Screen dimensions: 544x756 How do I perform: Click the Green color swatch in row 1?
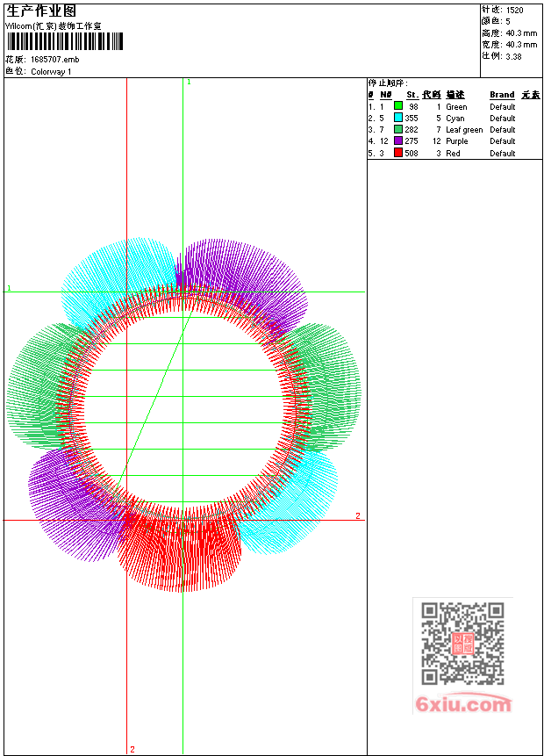click(x=398, y=106)
